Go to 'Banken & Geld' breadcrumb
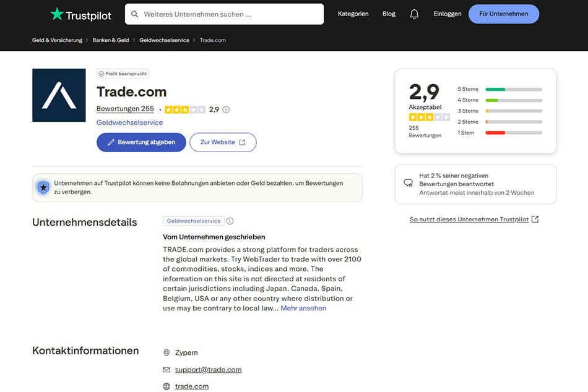Viewport: 588px width, 392px height. (111, 40)
